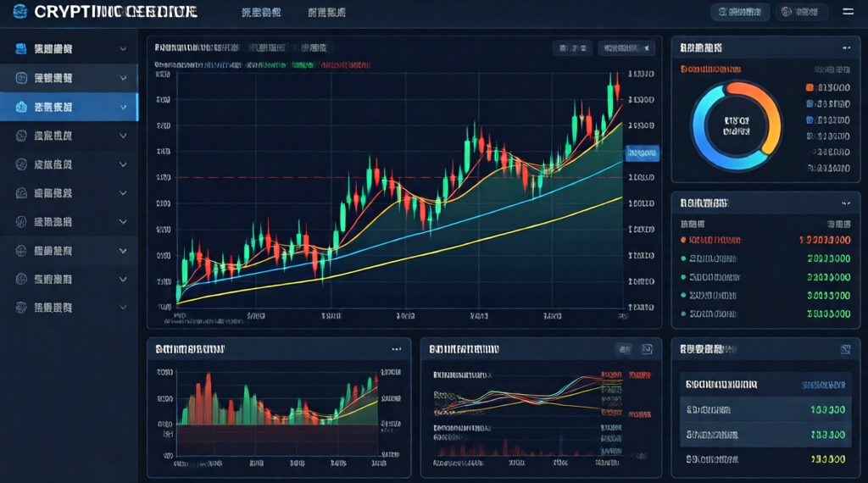Open the rightmost dropdown in the candlestick chart header
The height and width of the screenshot is (483, 868).
click(x=626, y=48)
